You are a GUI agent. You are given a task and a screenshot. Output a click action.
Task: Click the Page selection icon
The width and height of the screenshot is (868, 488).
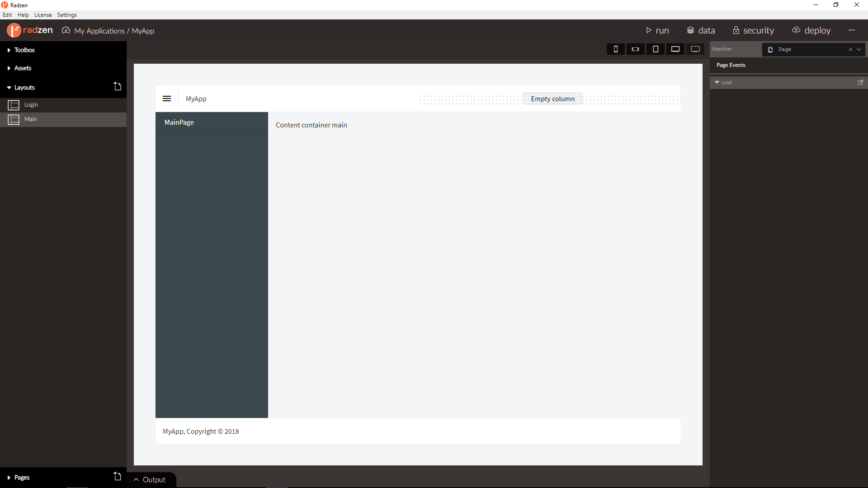click(770, 49)
